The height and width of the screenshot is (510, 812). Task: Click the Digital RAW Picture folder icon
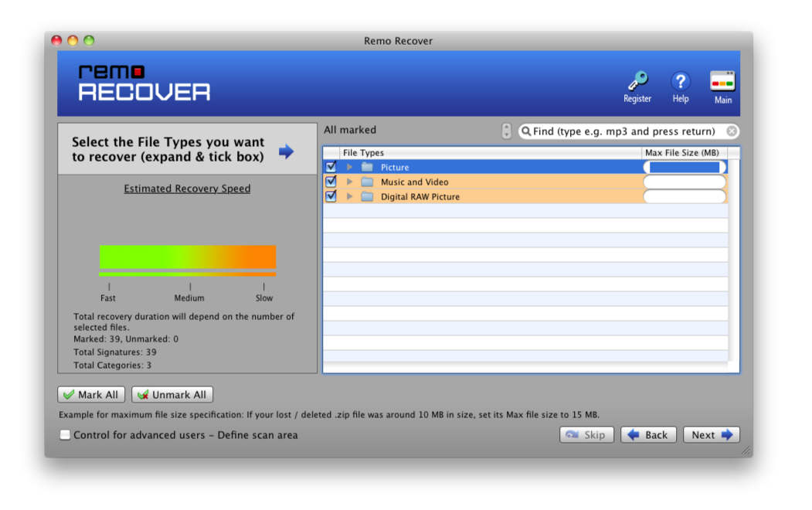tap(367, 197)
